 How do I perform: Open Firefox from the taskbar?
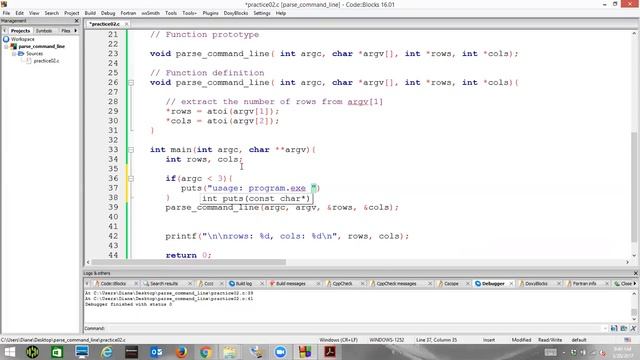tap(181, 352)
